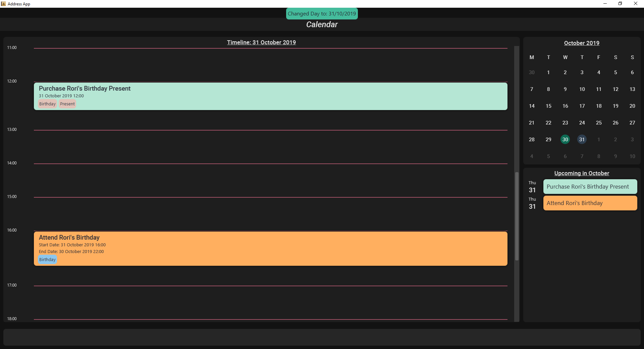Select October 12 in the calendar grid
This screenshot has height=349, width=644.
615,89
